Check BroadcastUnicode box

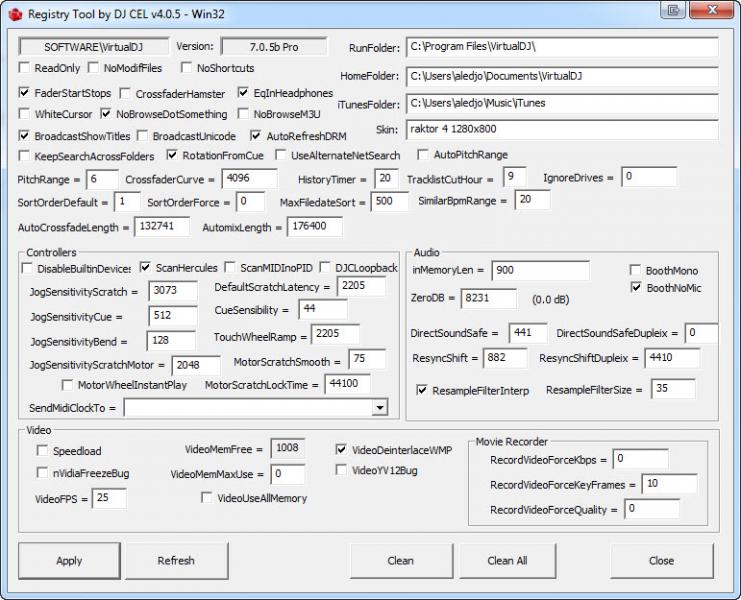click(142, 136)
